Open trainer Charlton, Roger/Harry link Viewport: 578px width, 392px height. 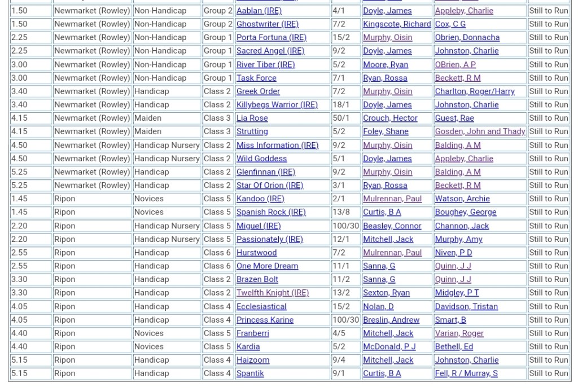click(x=474, y=91)
